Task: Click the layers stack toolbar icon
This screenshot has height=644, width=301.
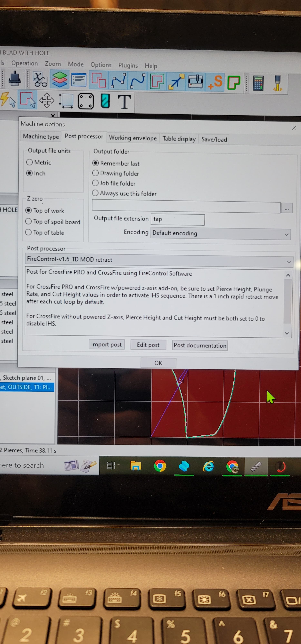Action: pyautogui.click(x=60, y=80)
